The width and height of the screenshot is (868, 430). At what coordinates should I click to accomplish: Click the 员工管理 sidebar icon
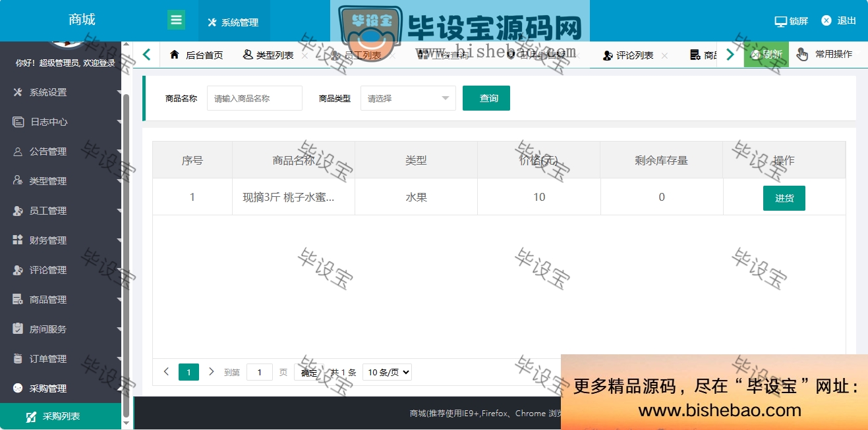click(18, 211)
